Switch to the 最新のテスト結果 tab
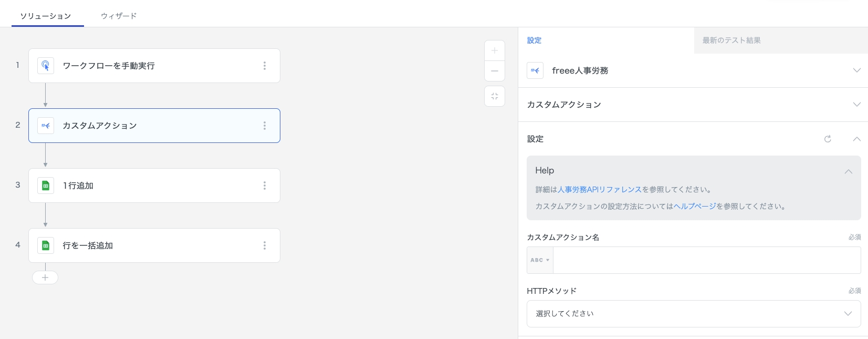 [x=731, y=40]
